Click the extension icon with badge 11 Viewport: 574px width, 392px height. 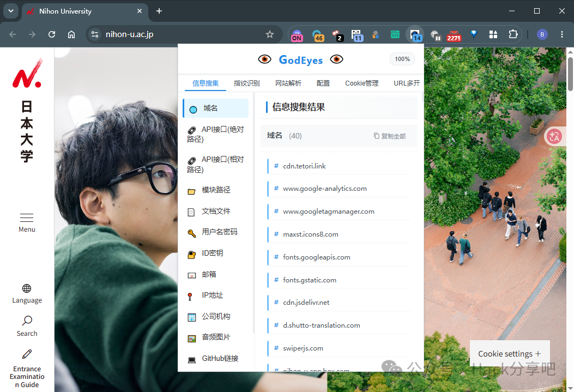(357, 35)
